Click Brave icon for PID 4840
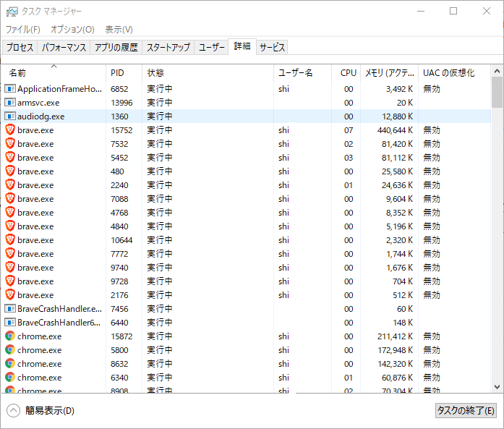This screenshot has width=504, height=429. [10, 226]
